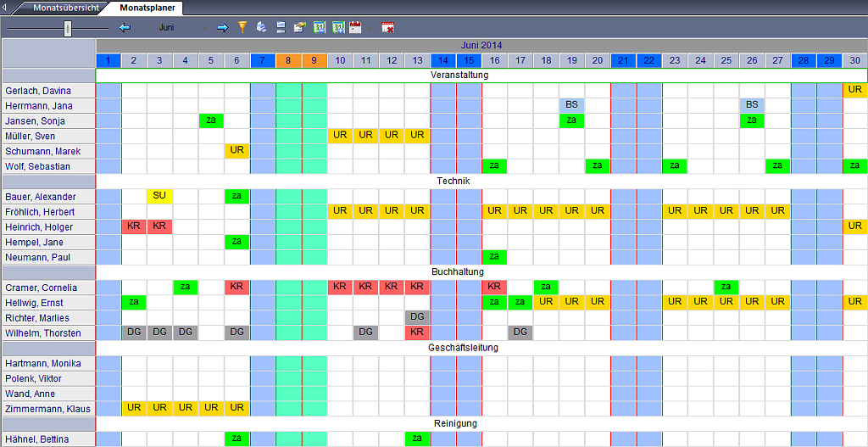This screenshot has height=447, width=868.
Task: Select employee Polenk, Viktor
Action: coord(48,379)
